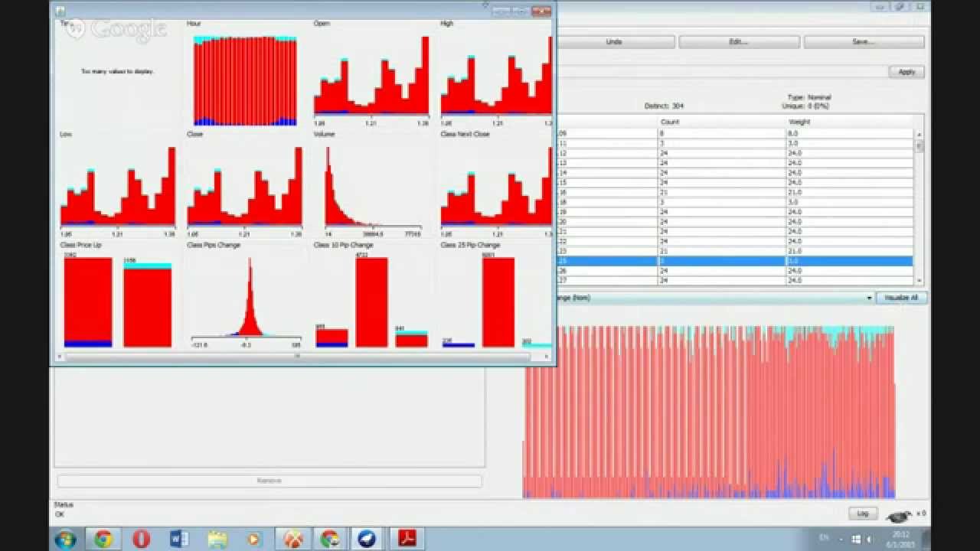Click the Close attribute histogram
The image size is (980, 551).
(x=245, y=186)
